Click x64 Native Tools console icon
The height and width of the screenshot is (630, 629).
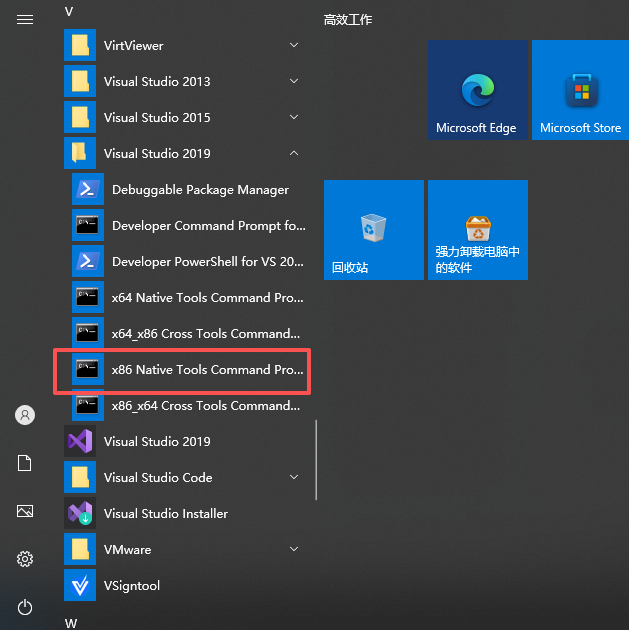click(x=88, y=297)
